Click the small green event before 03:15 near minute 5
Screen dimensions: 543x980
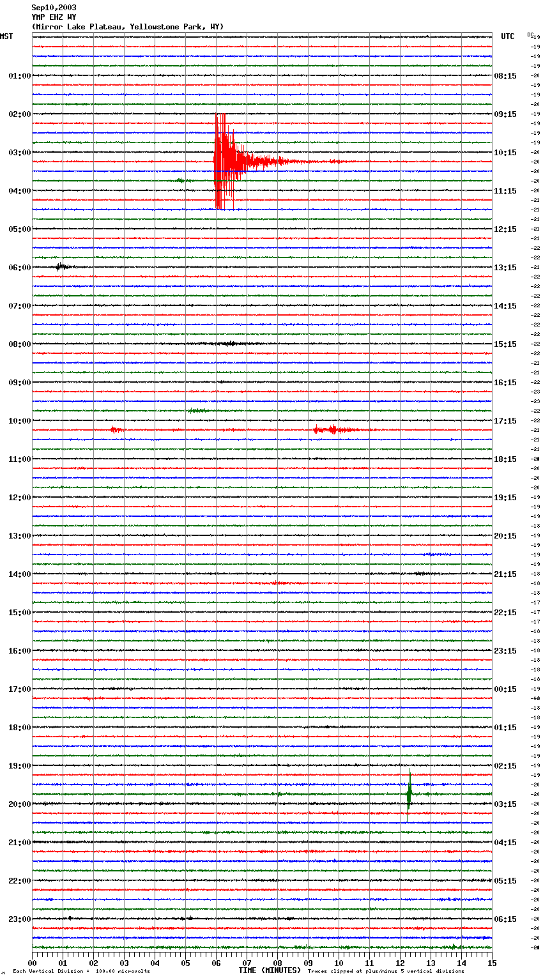pos(181,181)
